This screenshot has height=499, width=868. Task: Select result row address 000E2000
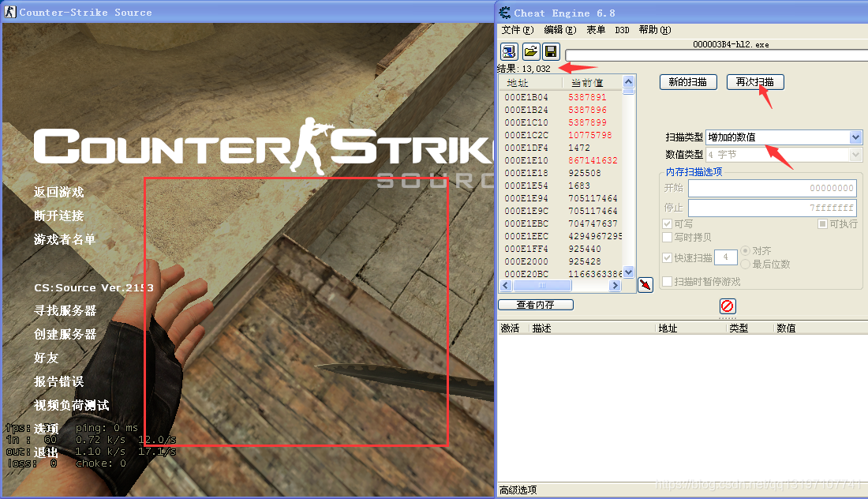pos(561,261)
